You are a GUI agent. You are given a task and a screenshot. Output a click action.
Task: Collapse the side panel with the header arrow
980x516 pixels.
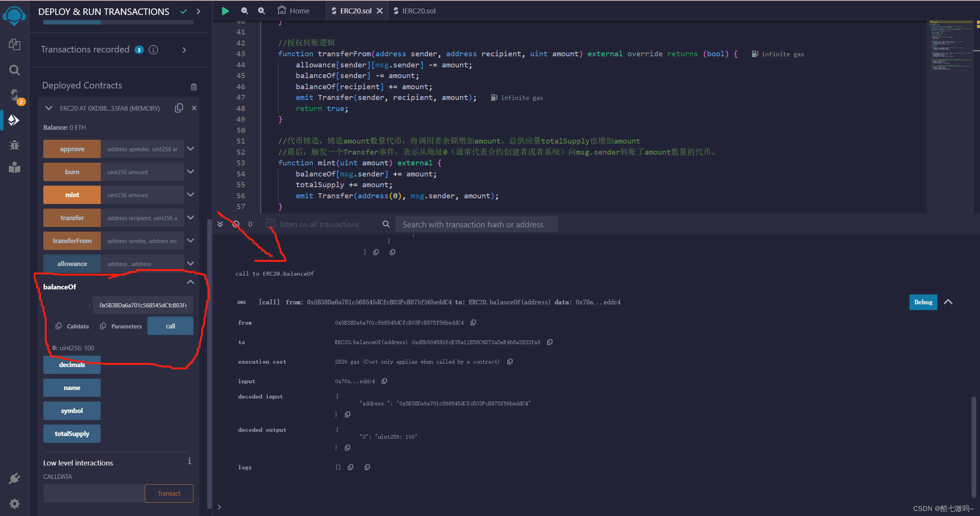(198, 11)
